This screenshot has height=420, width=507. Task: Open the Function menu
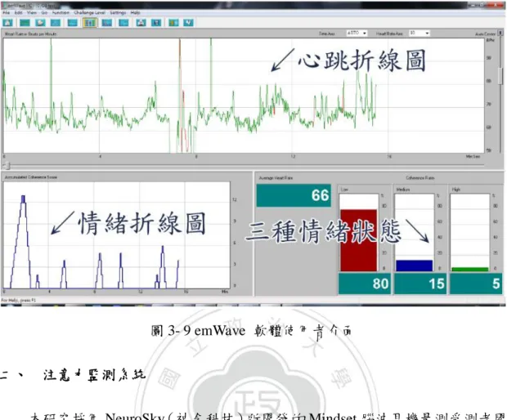(x=61, y=12)
